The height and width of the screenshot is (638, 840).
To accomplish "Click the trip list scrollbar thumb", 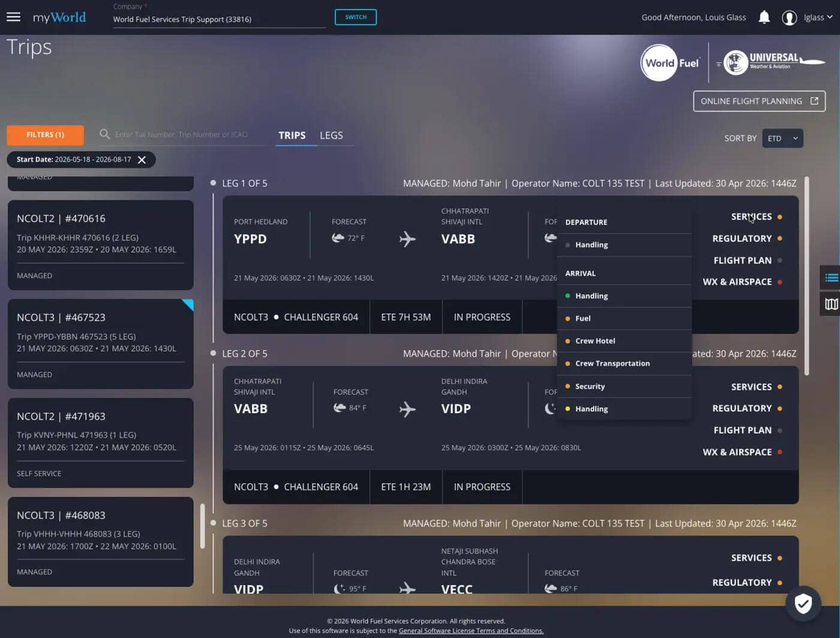I will click(x=203, y=526).
